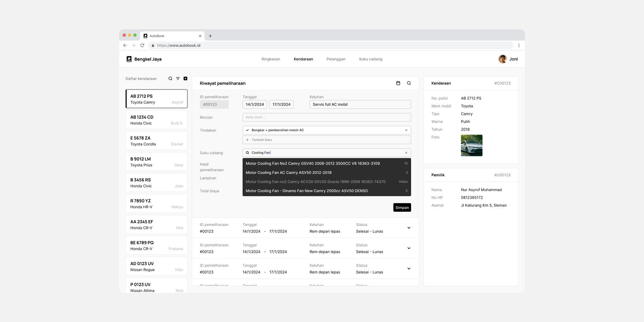Click the filter icon above the vehicle list
This screenshot has height=322, width=644.
[x=178, y=78]
